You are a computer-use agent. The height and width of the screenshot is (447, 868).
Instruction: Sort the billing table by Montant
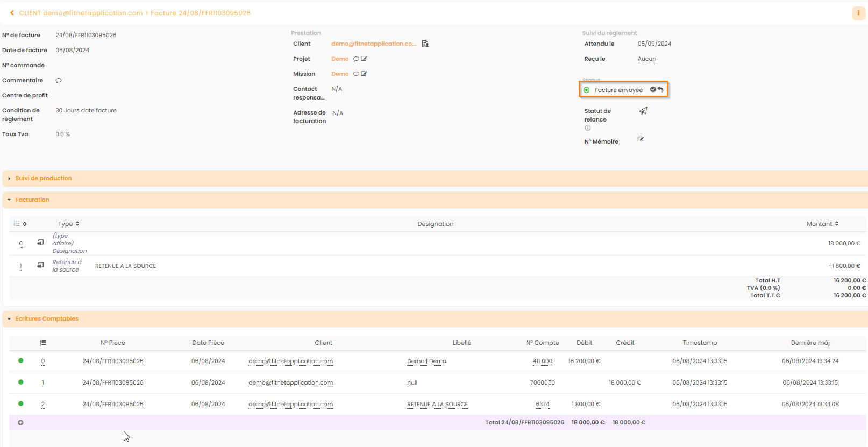click(822, 224)
